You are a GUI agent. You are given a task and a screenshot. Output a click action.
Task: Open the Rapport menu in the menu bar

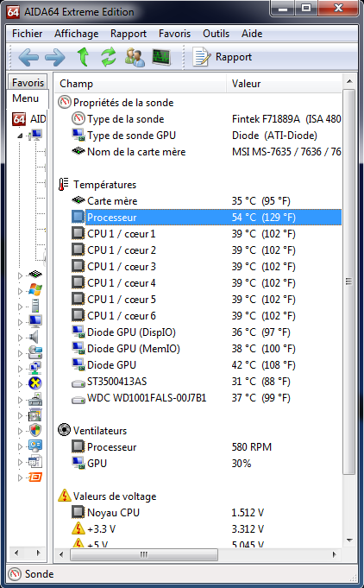click(x=129, y=34)
